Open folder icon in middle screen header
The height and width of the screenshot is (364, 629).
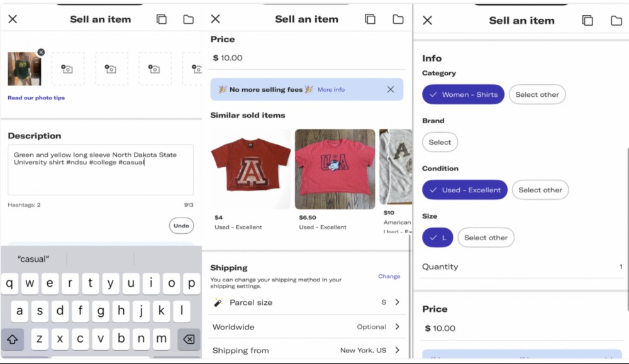(398, 19)
